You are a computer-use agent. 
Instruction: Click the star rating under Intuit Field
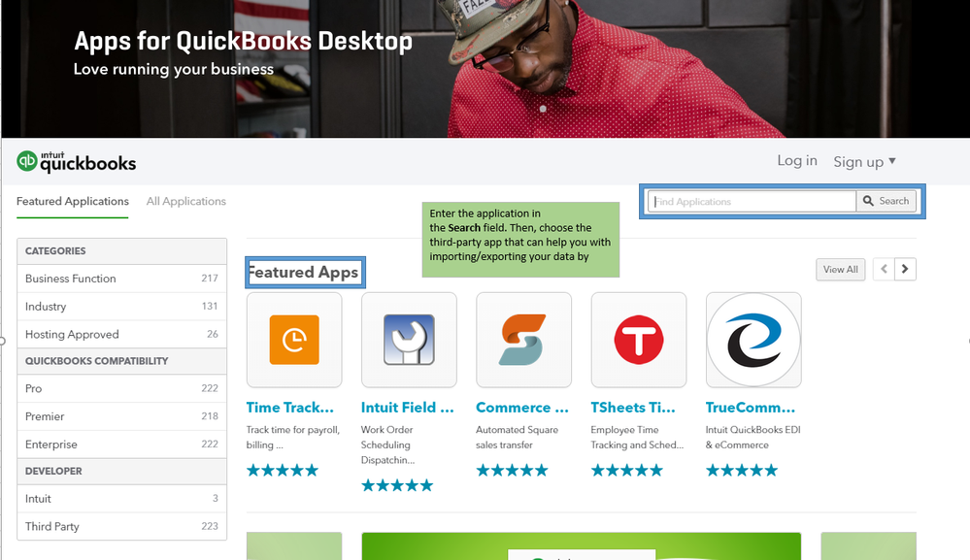(398, 486)
